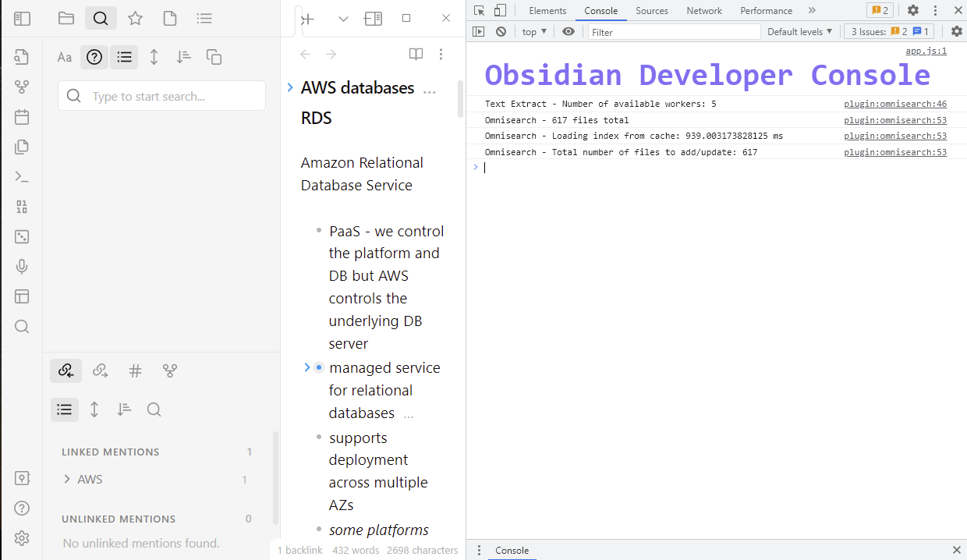Image resolution: width=967 pixels, height=560 pixels.
Task: Create a live expression eye icon
Action: pyautogui.click(x=569, y=31)
